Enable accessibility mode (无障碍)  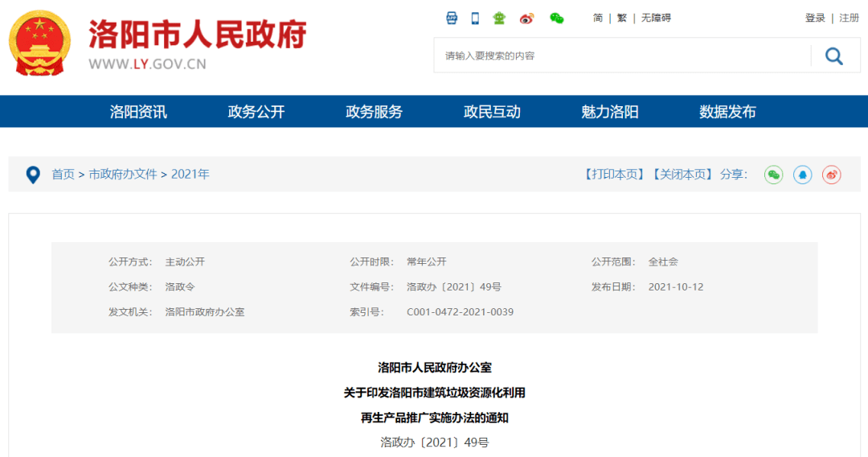[656, 18]
